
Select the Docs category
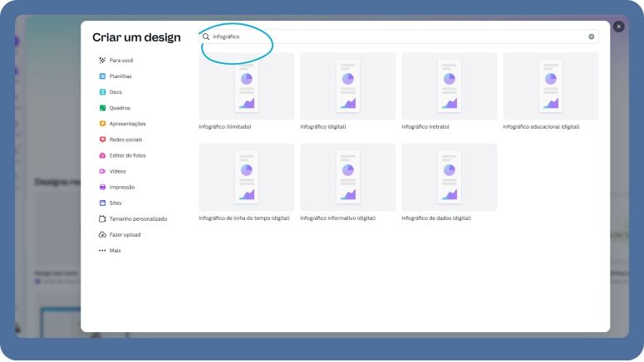click(x=116, y=92)
